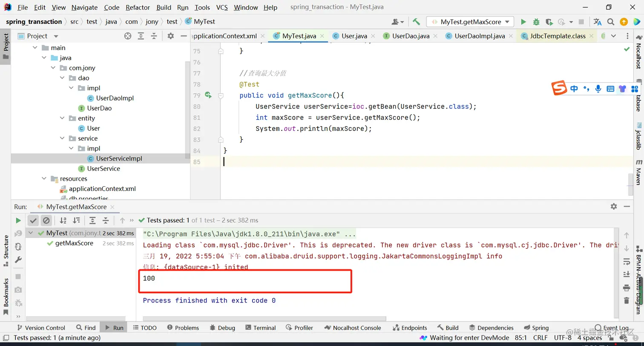
Task: Open the Refactor menu
Action: tap(138, 7)
